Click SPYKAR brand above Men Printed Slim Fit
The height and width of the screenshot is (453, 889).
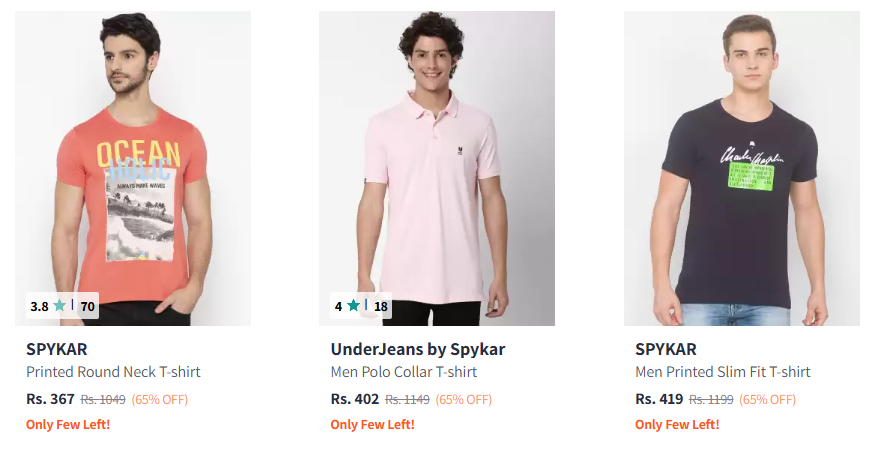click(666, 350)
